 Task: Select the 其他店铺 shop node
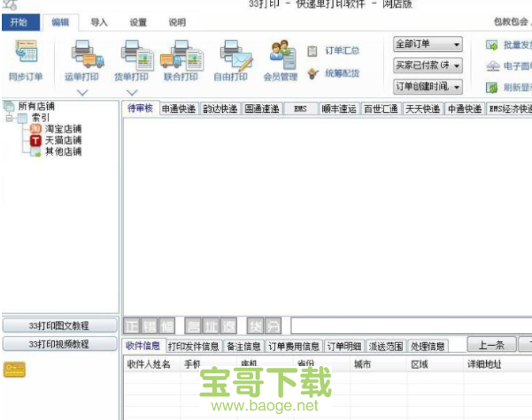(56, 151)
